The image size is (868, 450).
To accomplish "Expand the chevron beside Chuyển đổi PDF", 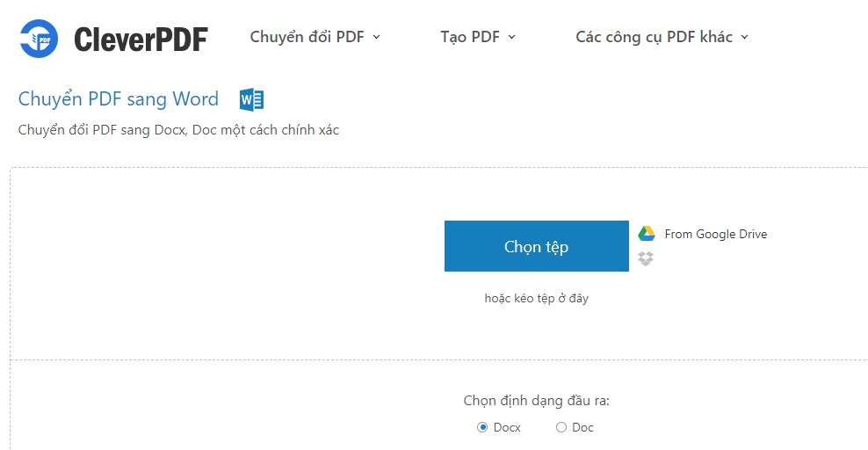I will pos(376,37).
